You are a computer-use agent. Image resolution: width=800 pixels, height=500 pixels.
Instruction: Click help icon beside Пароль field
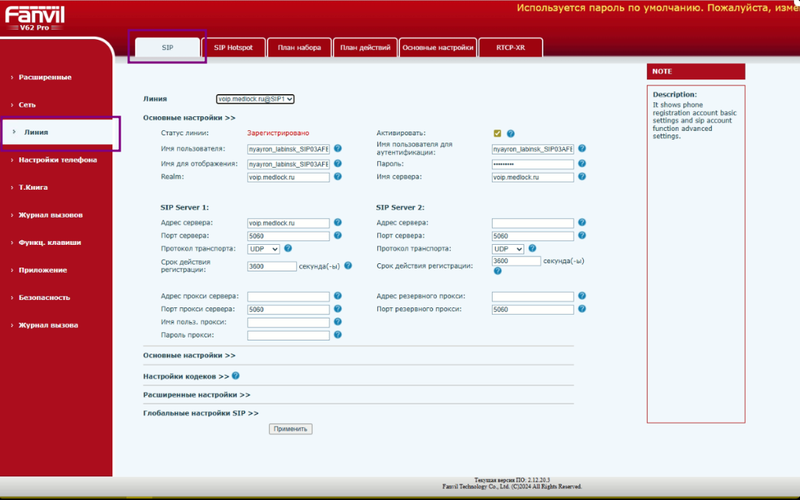(x=582, y=164)
